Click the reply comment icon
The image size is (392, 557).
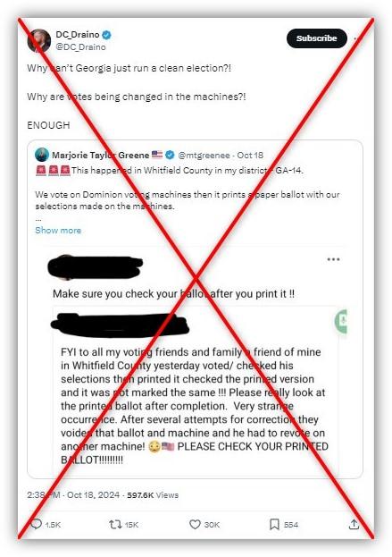pos(36,524)
